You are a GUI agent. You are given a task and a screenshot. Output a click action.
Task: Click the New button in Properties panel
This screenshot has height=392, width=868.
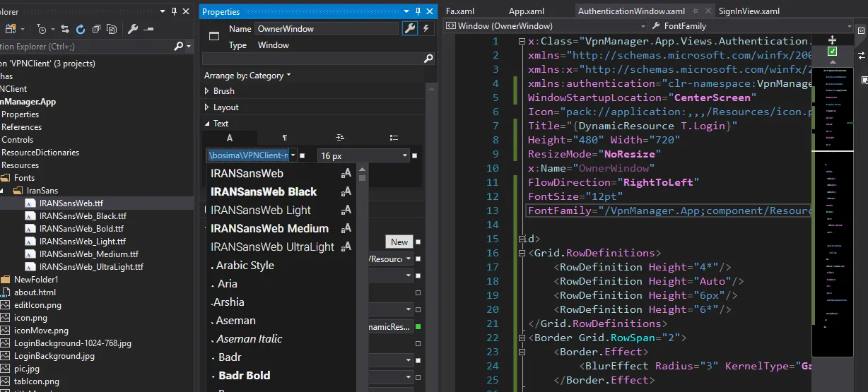click(399, 242)
